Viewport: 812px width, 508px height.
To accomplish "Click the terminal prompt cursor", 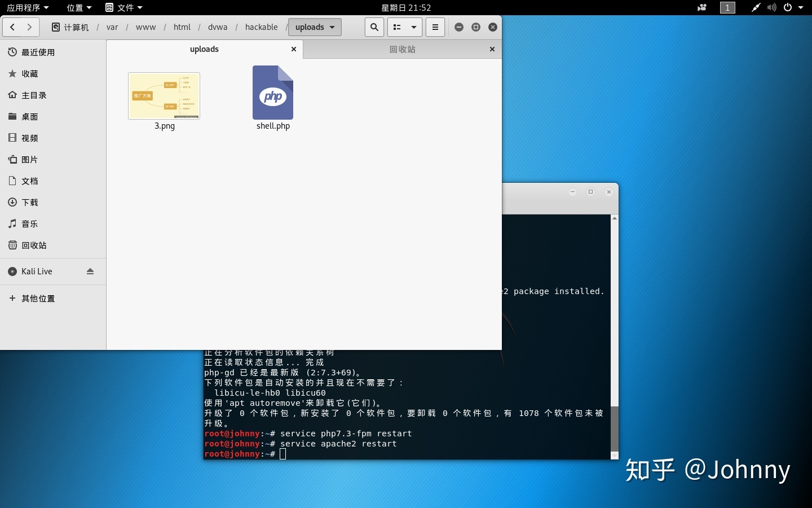I will pos(283,454).
